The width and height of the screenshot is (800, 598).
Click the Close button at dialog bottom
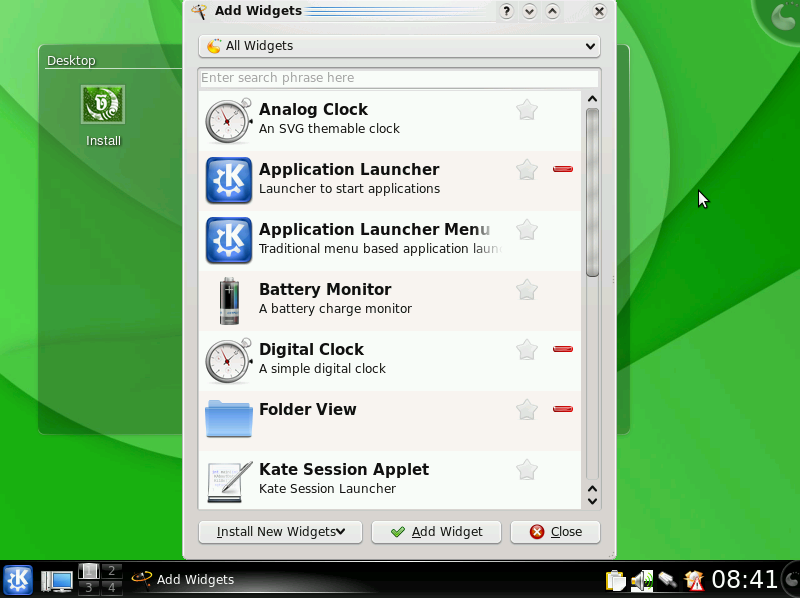pyautogui.click(x=555, y=532)
